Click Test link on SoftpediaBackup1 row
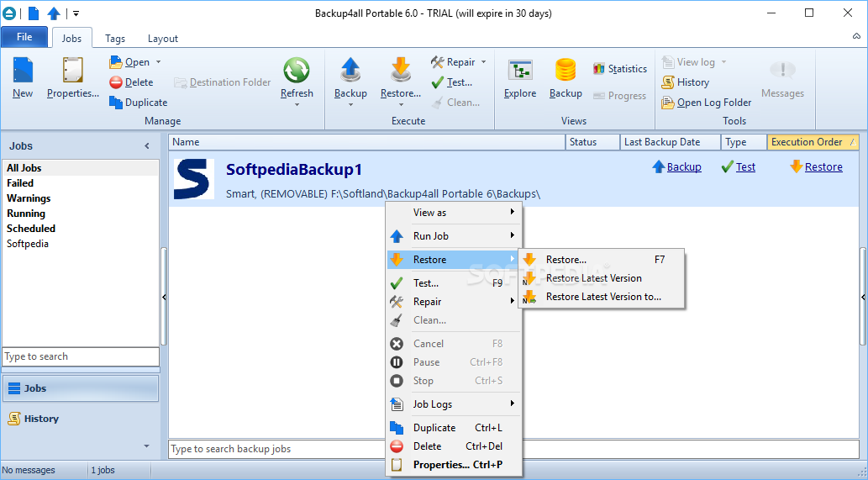The width and height of the screenshot is (868, 480). [x=745, y=166]
